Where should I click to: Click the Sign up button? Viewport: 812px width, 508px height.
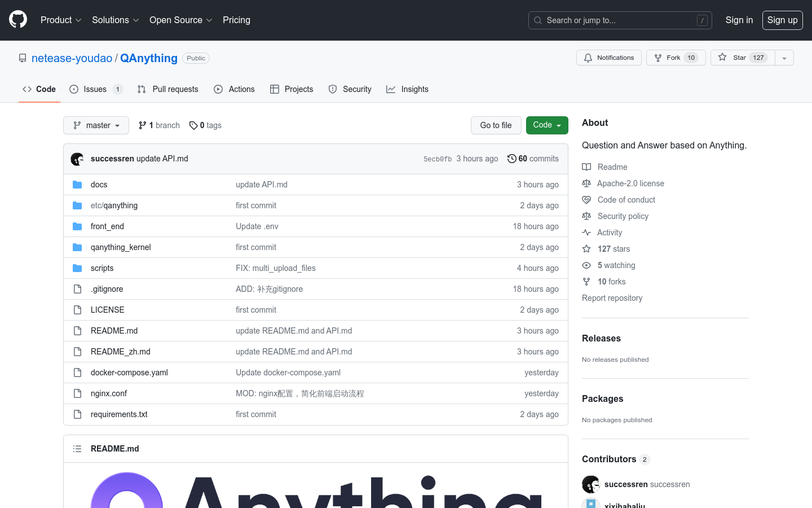(782, 20)
